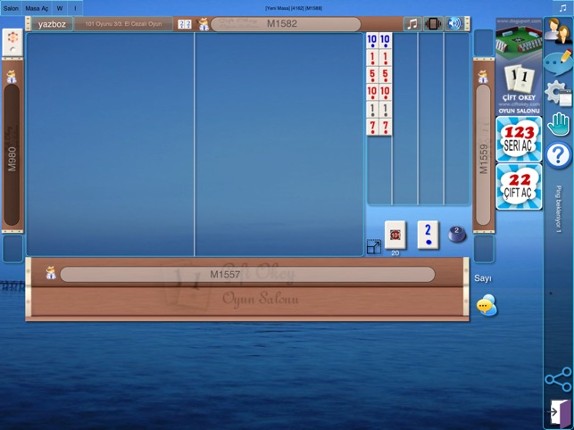Click the left discard slot below M980

[13, 248]
